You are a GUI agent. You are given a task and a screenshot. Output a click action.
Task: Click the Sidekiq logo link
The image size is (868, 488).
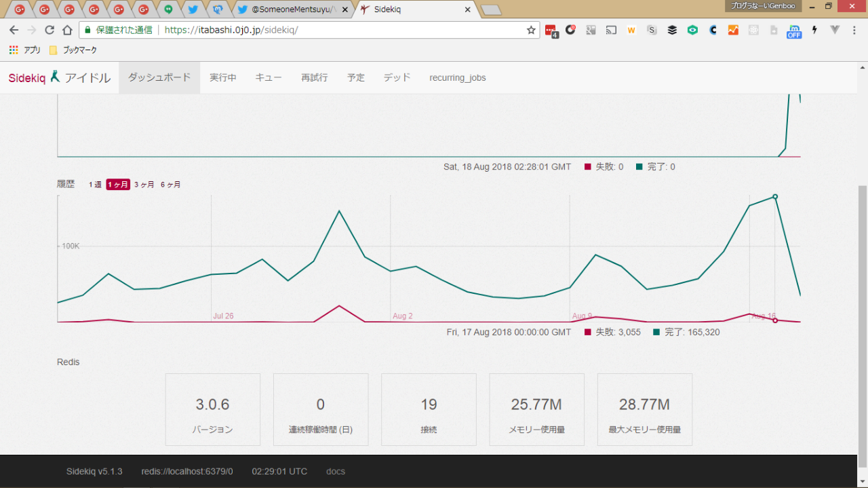(27, 77)
